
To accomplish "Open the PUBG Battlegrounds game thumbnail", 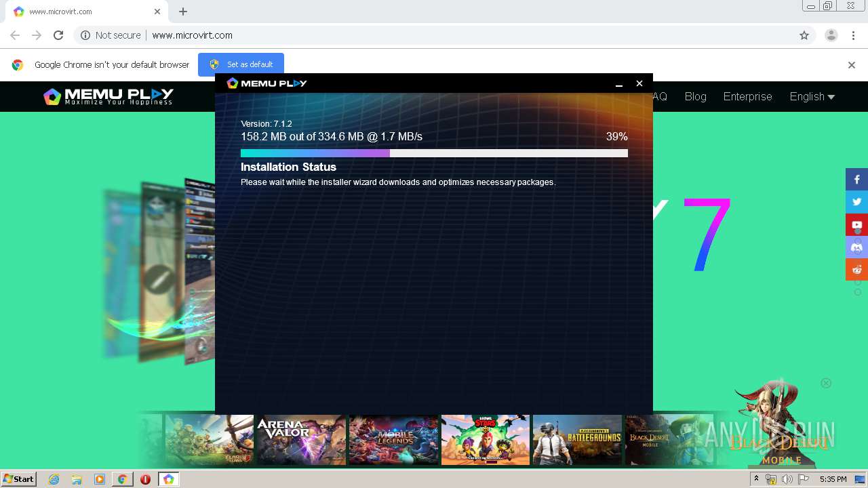I will point(577,439).
